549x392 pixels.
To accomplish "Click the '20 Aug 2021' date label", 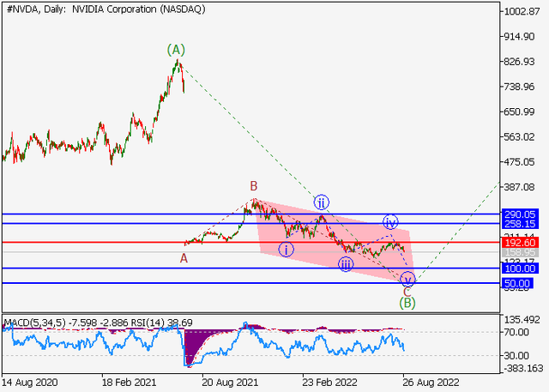I will [x=230, y=383].
